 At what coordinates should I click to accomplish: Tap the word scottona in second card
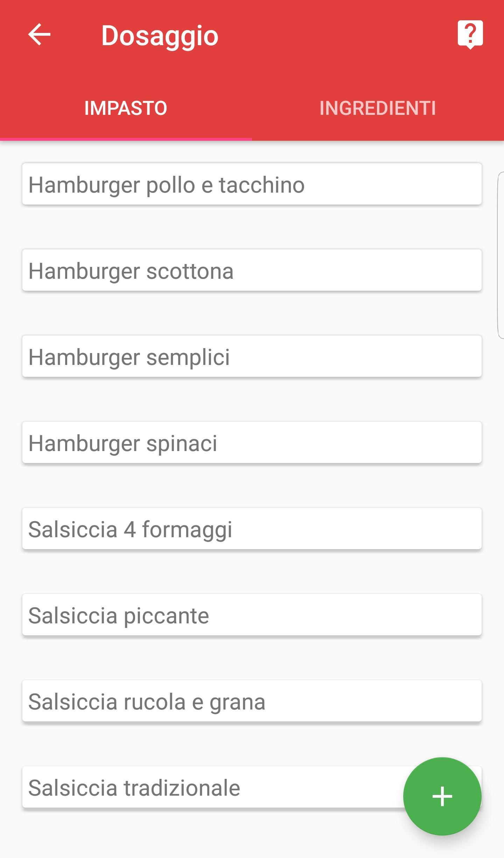pos(190,271)
